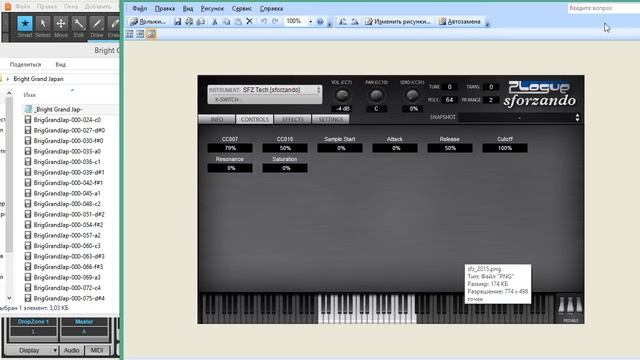Click the Введите вопрос help search field

pyautogui.click(x=604, y=8)
